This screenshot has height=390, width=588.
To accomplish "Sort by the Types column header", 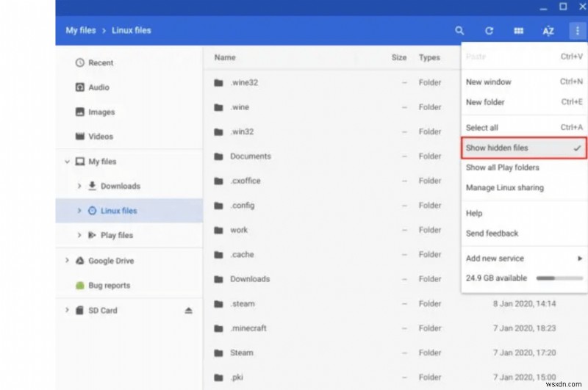I will pyautogui.click(x=429, y=57).
